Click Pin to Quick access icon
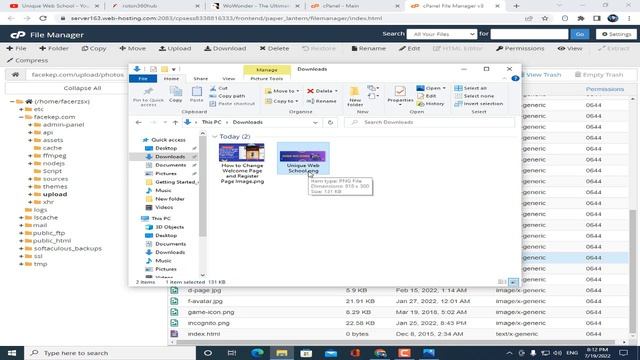640x360 pixels. (149, 97)
